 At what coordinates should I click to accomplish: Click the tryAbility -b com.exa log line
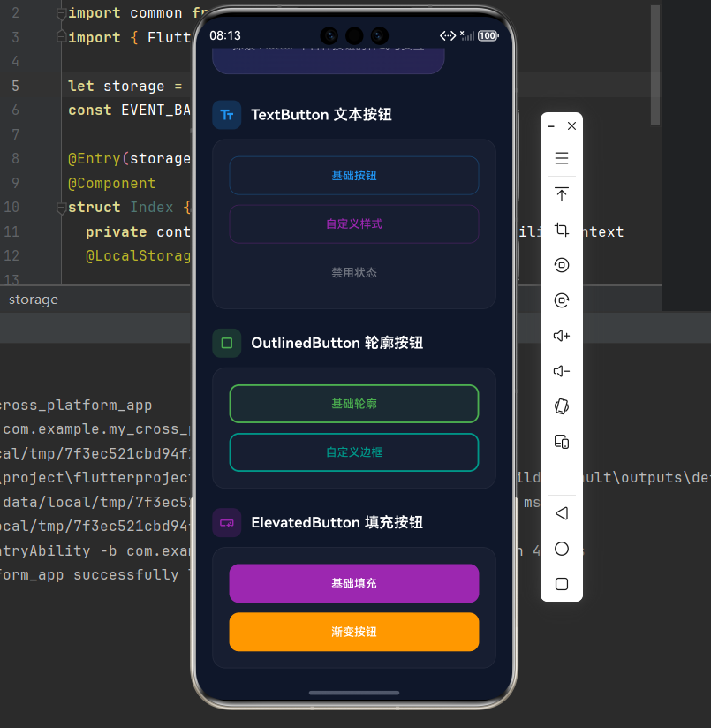(x=95, y=550)
